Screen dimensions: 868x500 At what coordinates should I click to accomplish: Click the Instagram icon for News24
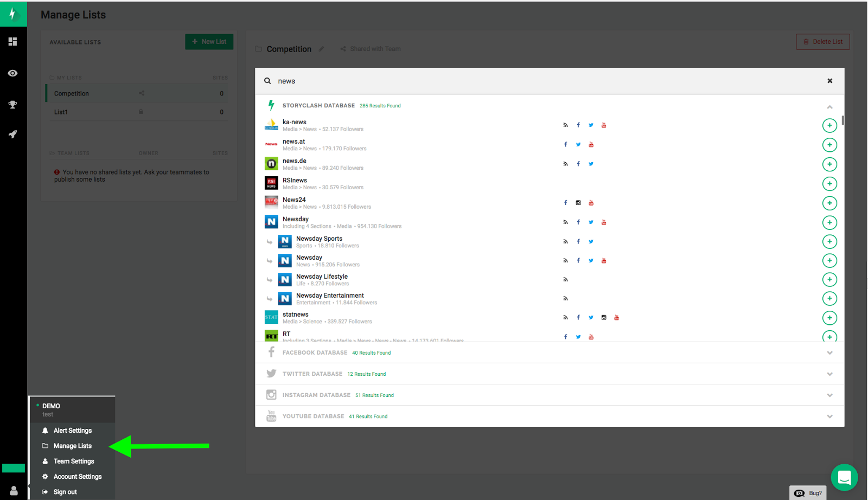pos(578,203)
